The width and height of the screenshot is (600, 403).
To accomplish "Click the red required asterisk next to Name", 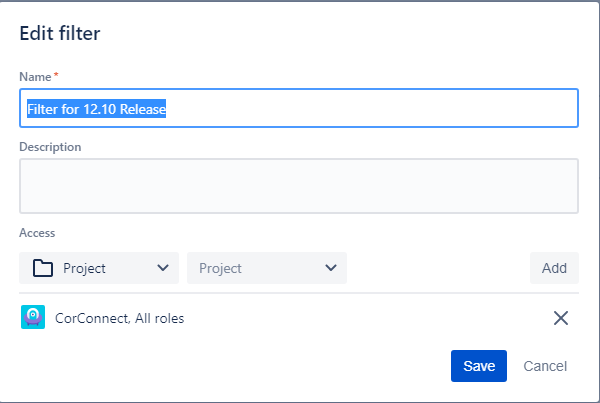I will point(56,75).
